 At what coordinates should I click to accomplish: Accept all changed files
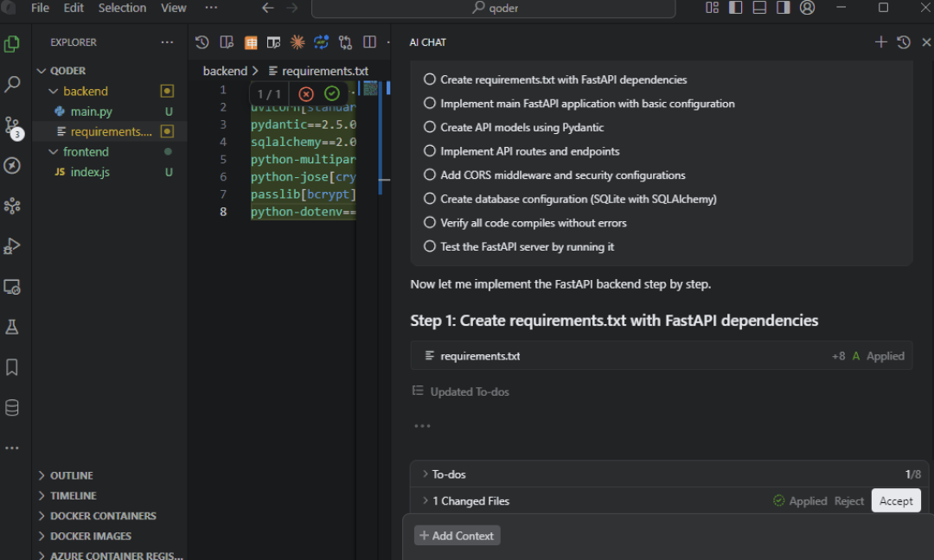[896, 501]
